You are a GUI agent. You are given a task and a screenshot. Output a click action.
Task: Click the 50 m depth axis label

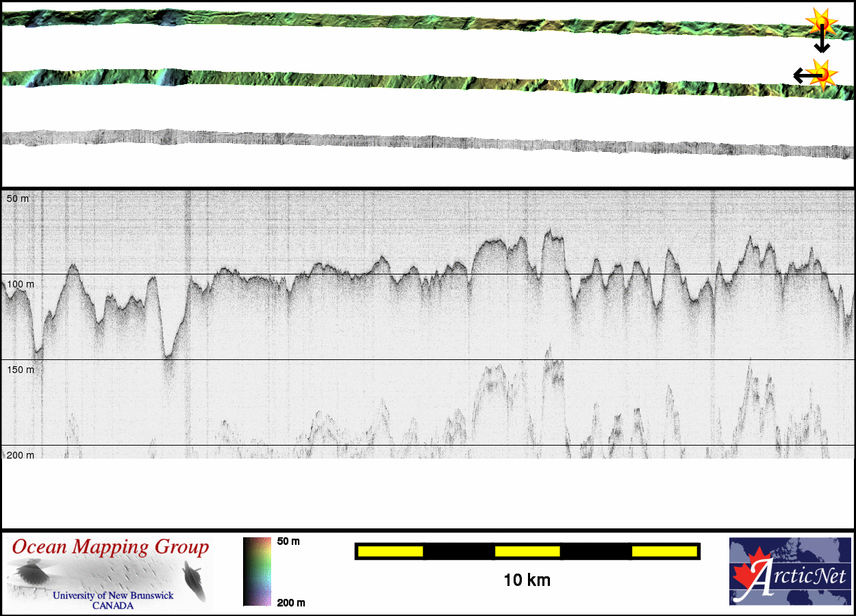tap(18, 198)
